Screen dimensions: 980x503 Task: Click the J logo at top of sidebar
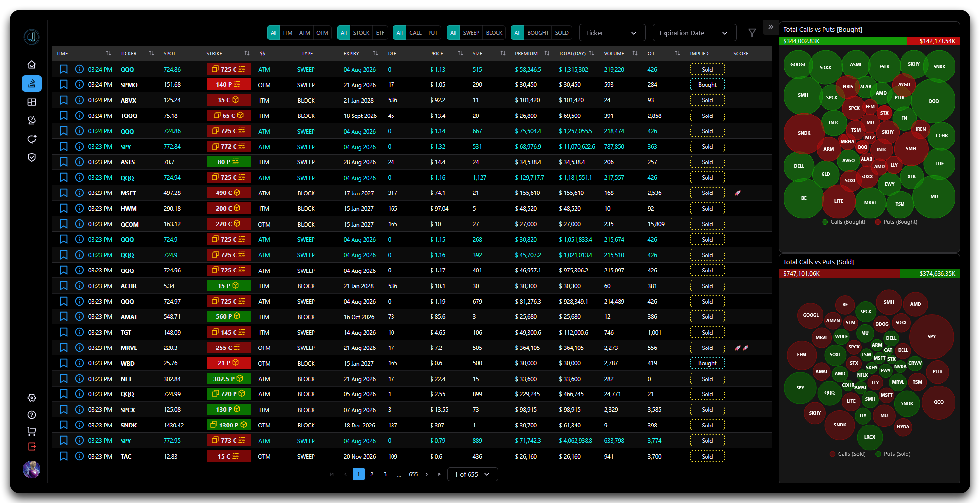(x=32, y=37)
